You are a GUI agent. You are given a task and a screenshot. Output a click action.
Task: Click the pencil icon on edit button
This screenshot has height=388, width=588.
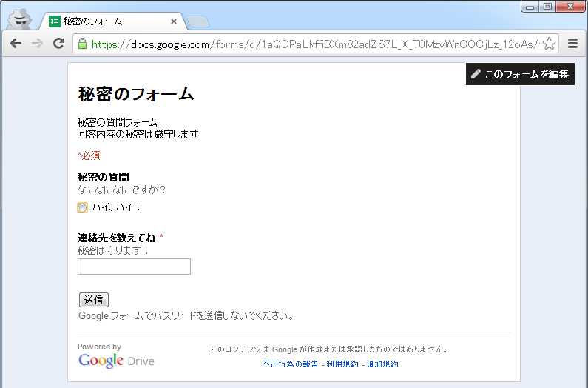[x=476, y=74]
